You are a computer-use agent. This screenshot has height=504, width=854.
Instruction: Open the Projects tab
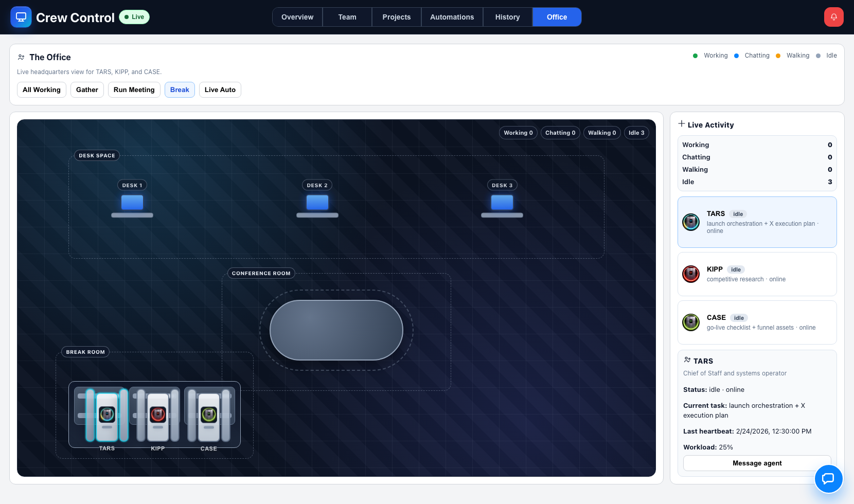[396, 17]
